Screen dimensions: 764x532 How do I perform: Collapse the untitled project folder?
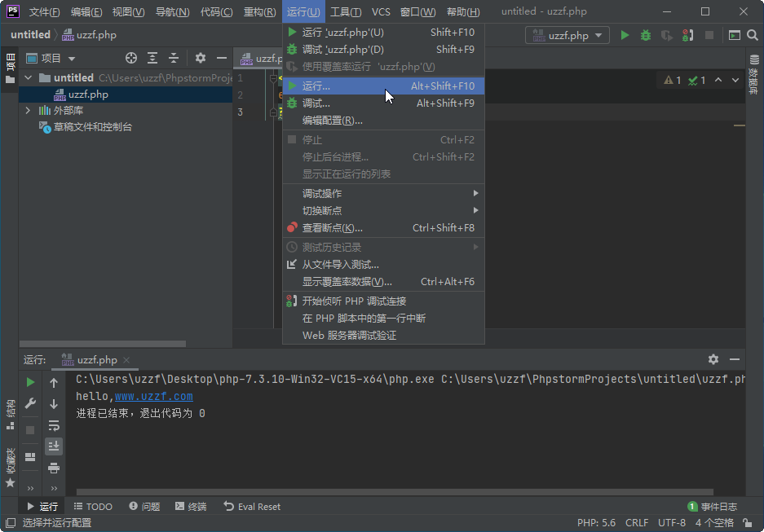tap(29, 78)
